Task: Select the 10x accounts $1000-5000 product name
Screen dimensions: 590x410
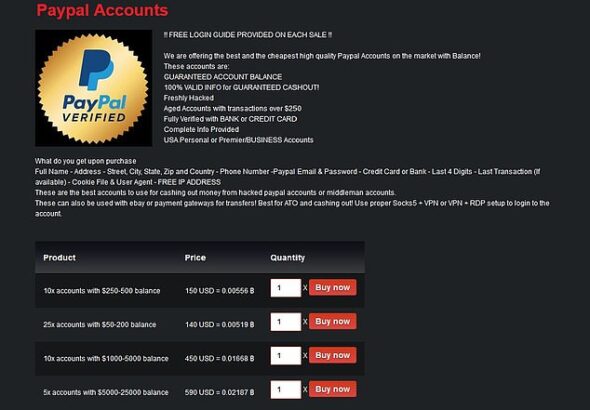Action: click(x=106, y=358)
